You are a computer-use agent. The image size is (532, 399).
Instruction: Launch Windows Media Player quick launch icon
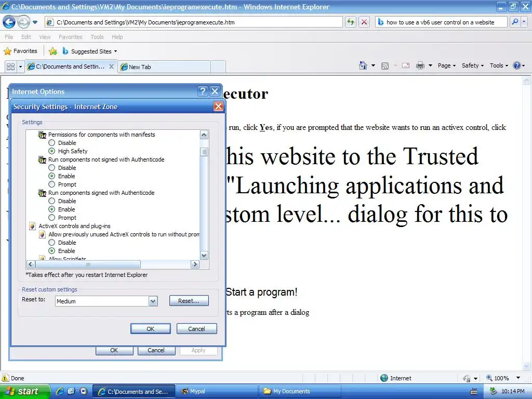pos(84,391)
